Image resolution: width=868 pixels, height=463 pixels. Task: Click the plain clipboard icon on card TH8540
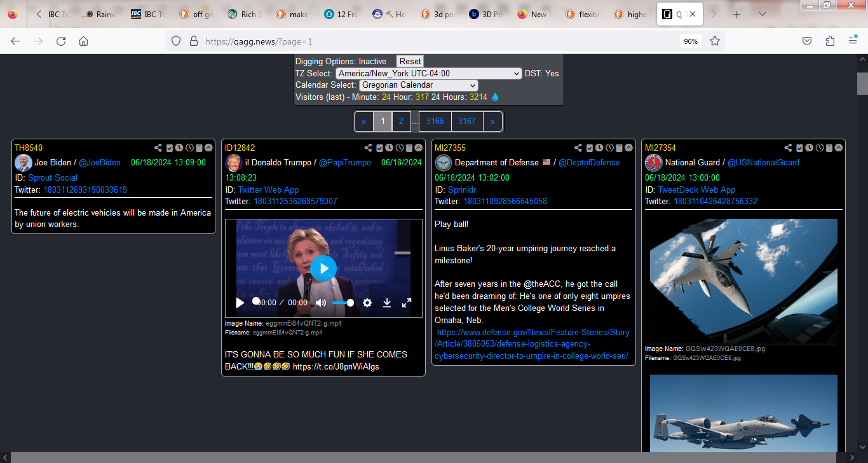click(199, 148)
